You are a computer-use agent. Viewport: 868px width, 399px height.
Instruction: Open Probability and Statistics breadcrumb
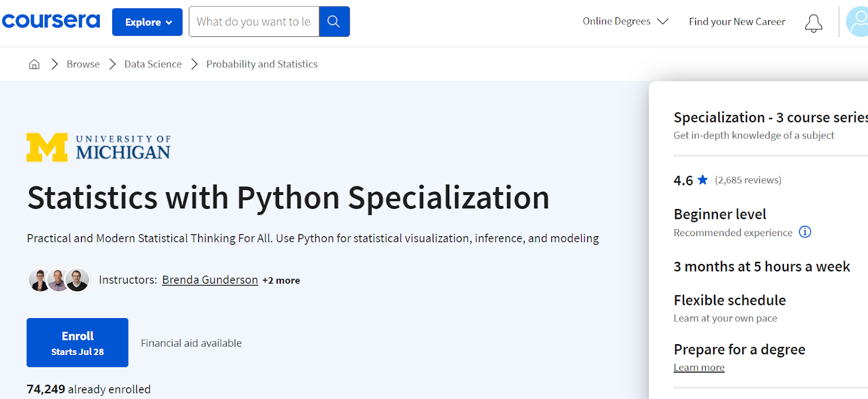click(x=261, y=64)
